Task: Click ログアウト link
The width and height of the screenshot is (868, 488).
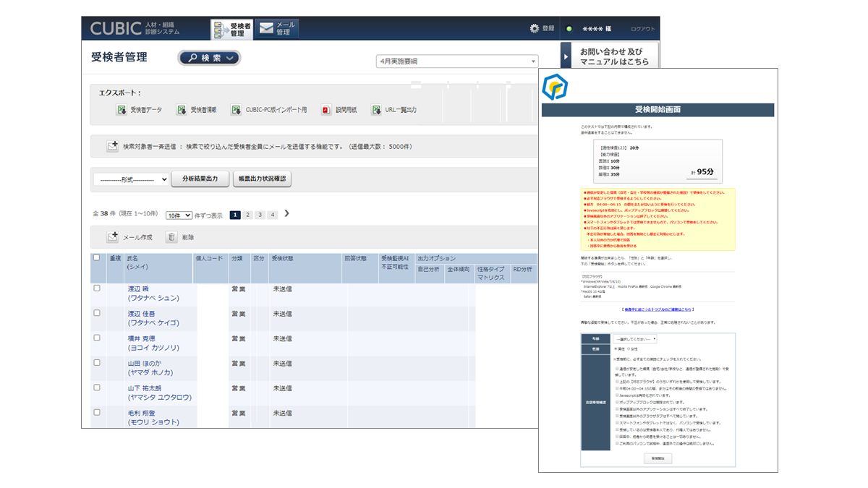Action: tap(642, 29)
